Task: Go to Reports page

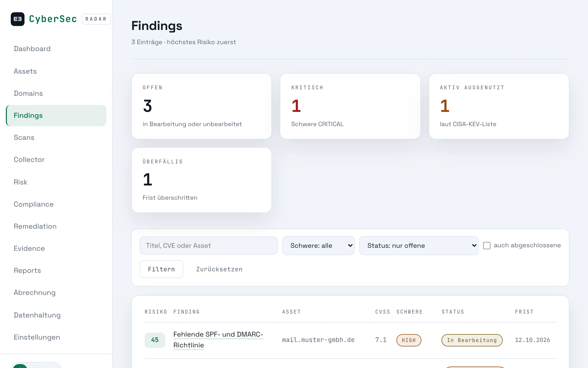Action: point(27,270)
